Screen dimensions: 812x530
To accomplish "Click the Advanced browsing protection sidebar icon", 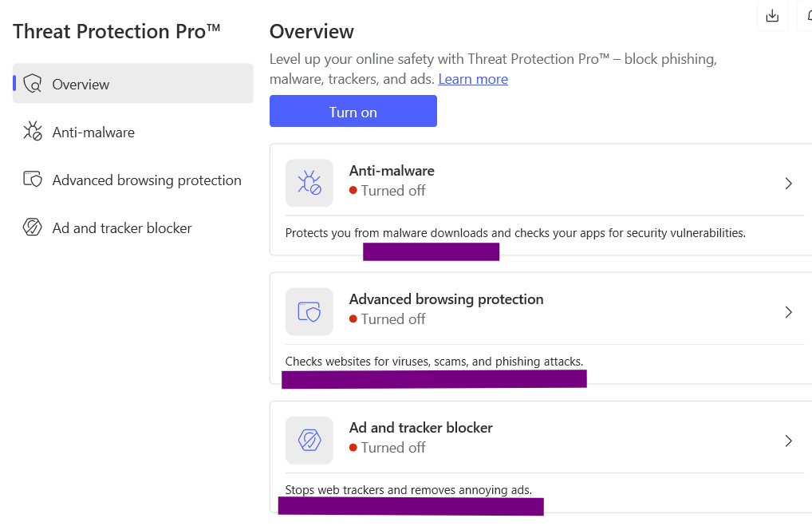I will coord(32,180).
